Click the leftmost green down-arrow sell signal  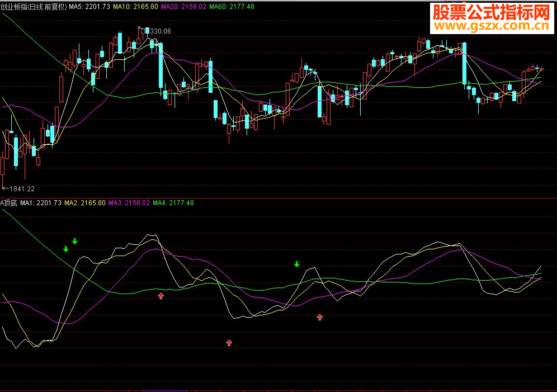66,249
